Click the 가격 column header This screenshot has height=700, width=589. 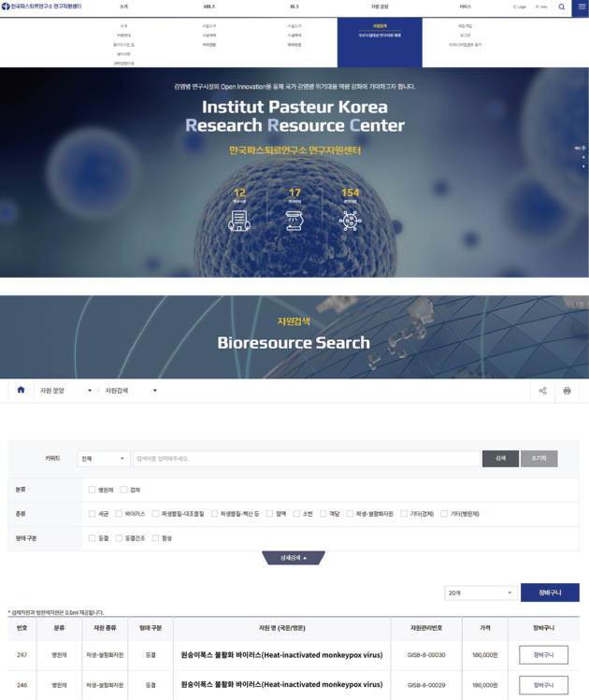485,628
